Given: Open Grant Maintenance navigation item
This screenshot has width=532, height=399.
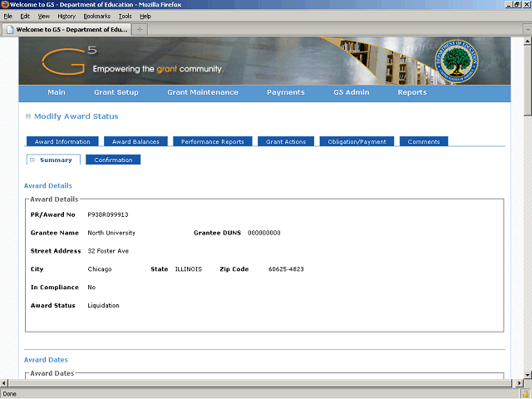Looking at the screenshot, I should (203, 92).
